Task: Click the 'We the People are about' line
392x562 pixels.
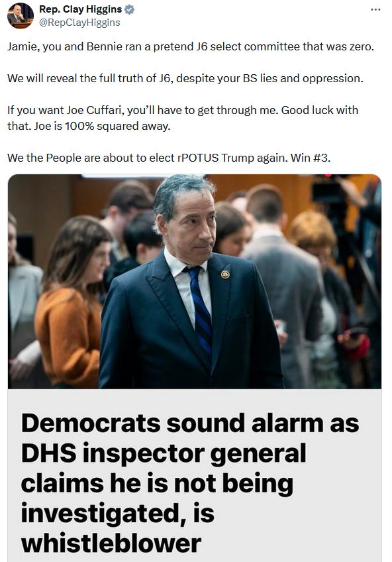Action: coord(169,158)
